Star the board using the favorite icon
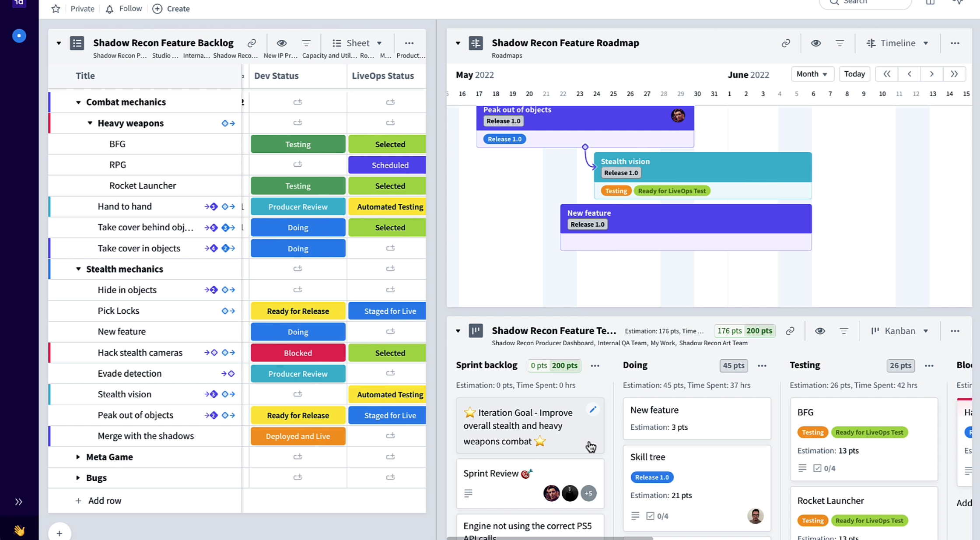Screen dimensions: 980x540 (55, 8)
